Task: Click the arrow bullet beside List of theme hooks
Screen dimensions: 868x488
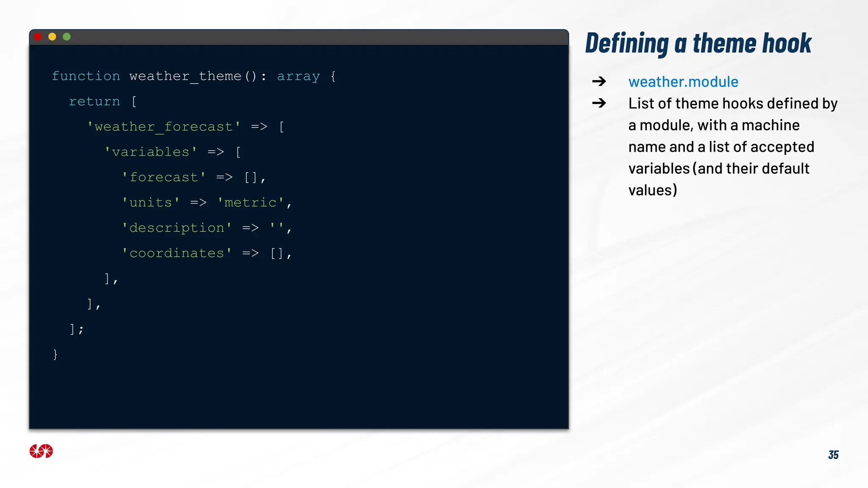Action: (x=599, y=103)
